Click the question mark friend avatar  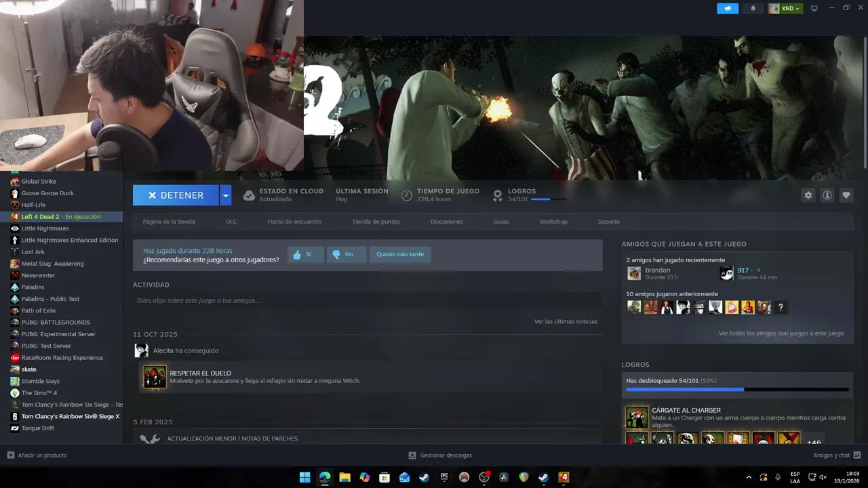coord(781,308)
